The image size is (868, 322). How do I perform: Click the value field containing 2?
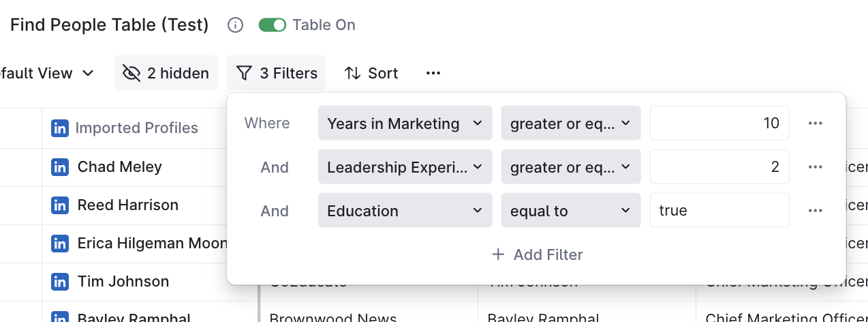[x=719, y=167]
